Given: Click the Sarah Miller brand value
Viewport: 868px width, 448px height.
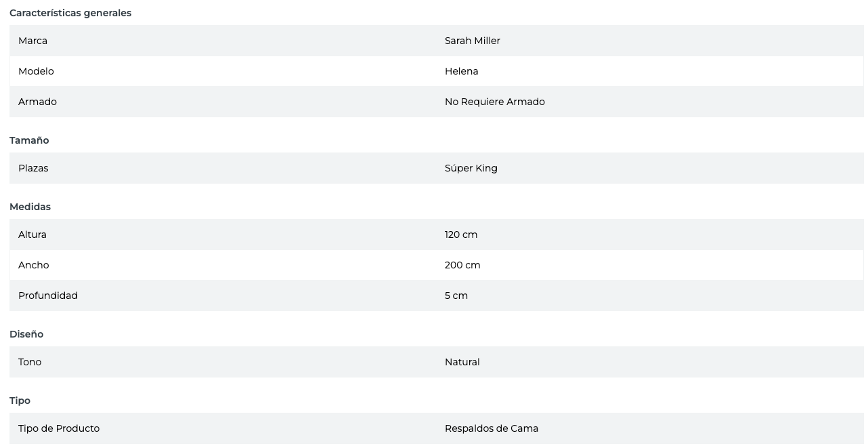Looking at the screenshot, I should point(473,41).
